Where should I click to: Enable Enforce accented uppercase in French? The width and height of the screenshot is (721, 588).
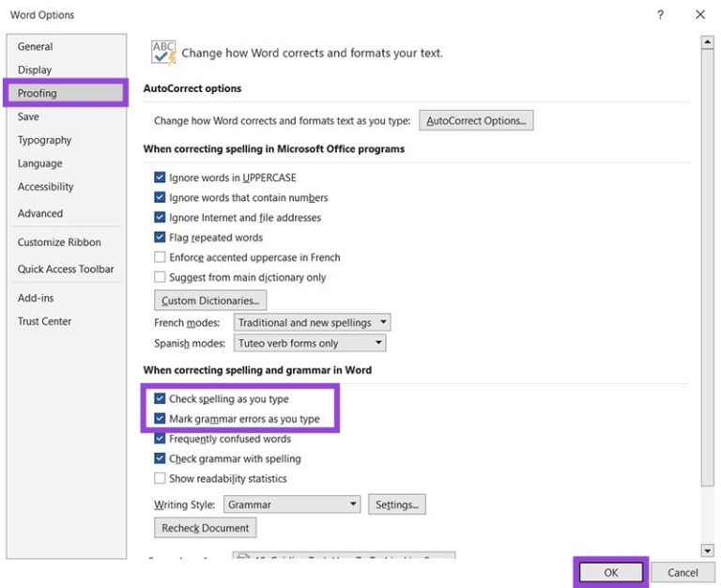coord(160,257)
